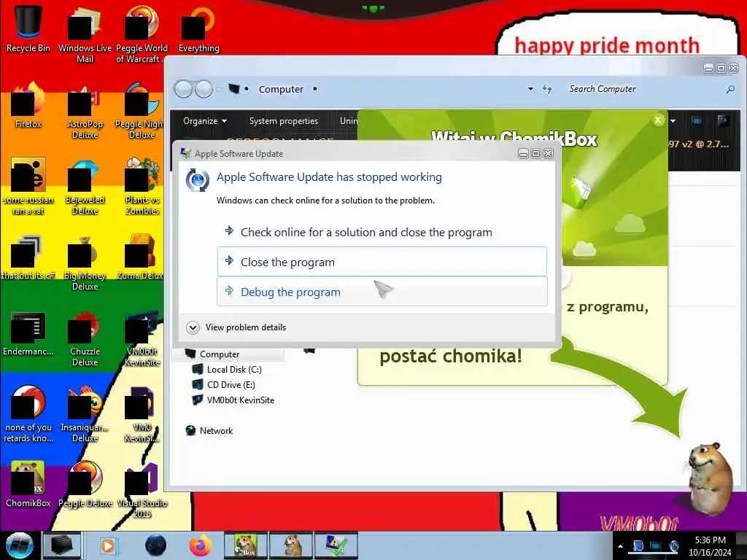Open Organize menu in Computer window

(205, 121)
